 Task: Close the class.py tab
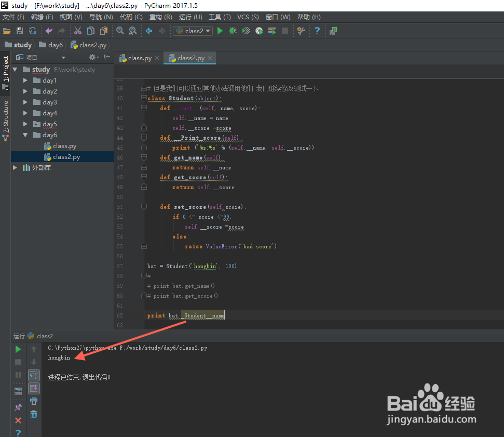pyautogui.click(x=157, y=58)
